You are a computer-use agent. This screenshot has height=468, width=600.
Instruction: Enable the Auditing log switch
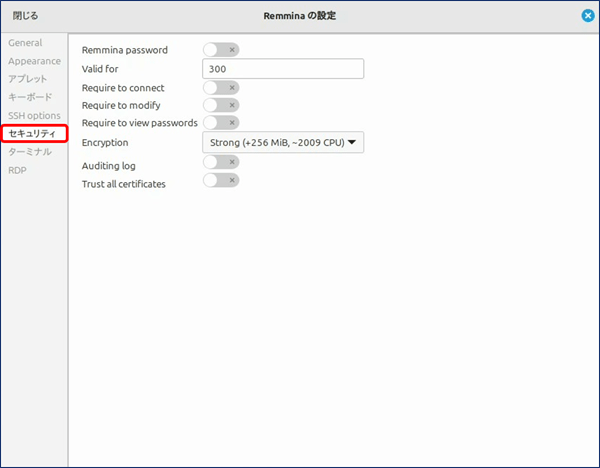221,162
